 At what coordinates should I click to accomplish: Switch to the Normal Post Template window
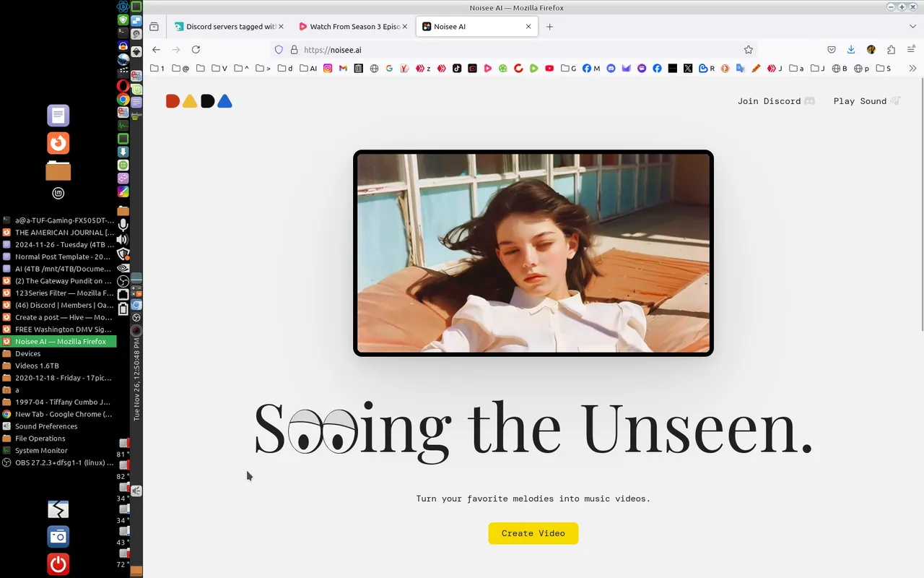58,256
